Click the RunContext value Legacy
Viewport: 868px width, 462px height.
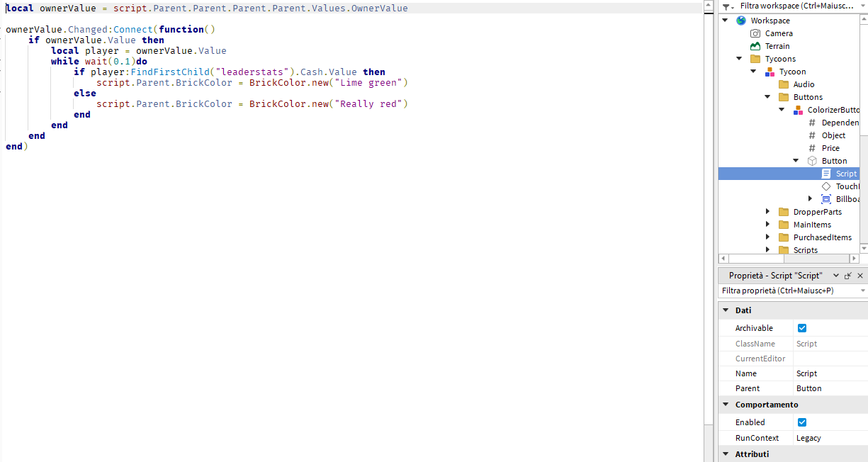(x=830, y=438)
